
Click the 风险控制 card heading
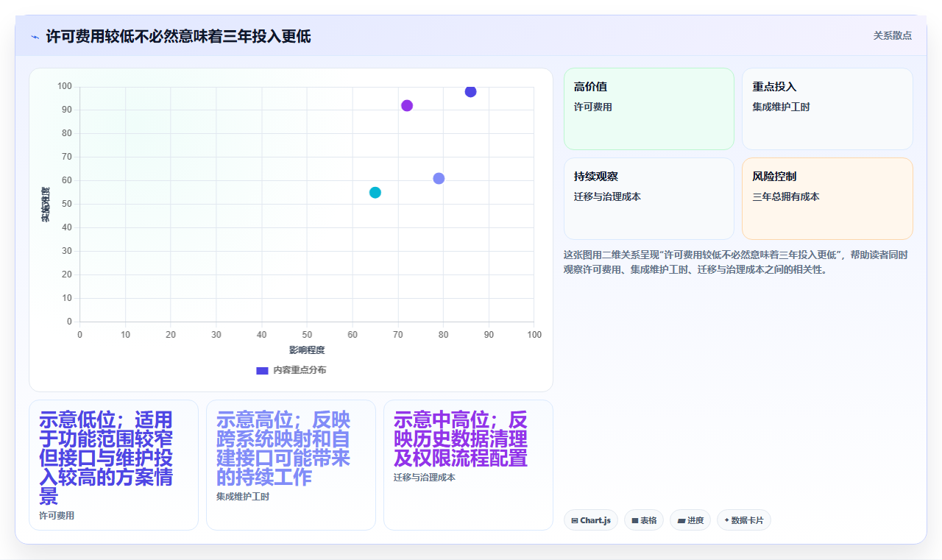click(774, 177)
